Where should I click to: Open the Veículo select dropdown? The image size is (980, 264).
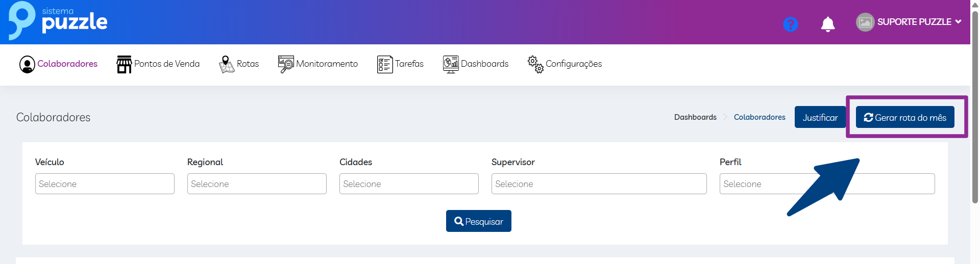pos(105,183)
